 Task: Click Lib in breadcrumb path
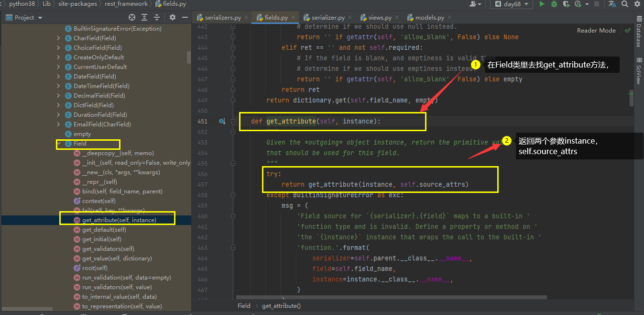click(x=46, y=4)
